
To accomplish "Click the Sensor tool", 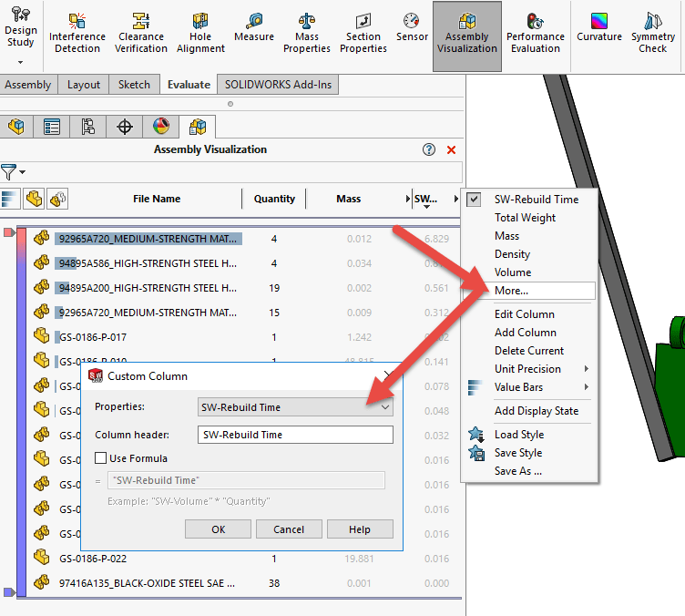I will tap(412, 28).
